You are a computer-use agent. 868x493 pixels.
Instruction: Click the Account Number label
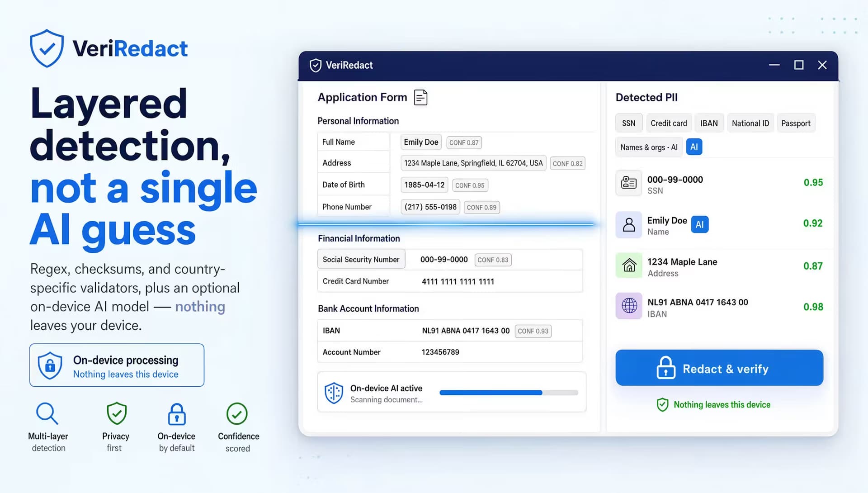pyautogui.click(x=351, y=352)
